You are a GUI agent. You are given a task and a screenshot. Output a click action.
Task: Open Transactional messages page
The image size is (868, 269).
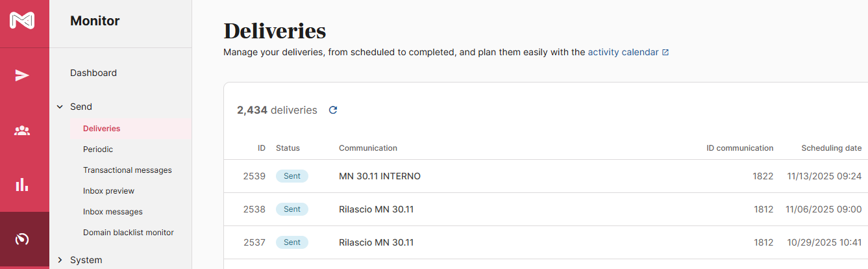tap(127, 170)
